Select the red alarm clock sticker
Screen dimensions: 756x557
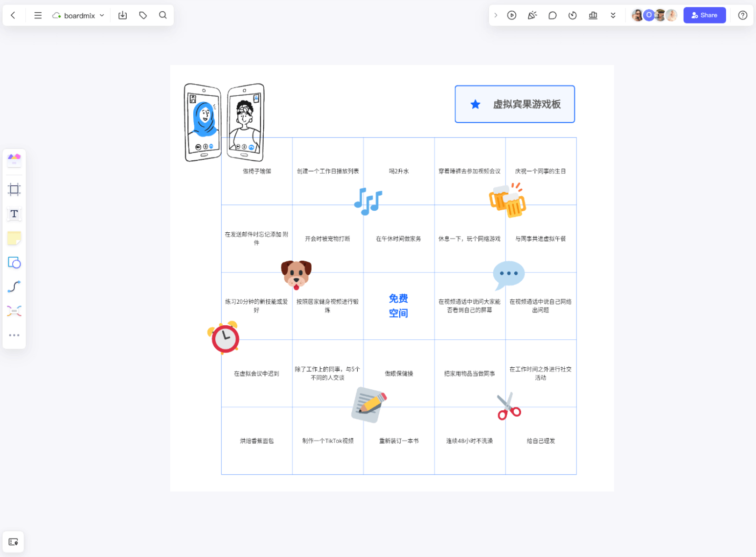[x=224, y=337]
